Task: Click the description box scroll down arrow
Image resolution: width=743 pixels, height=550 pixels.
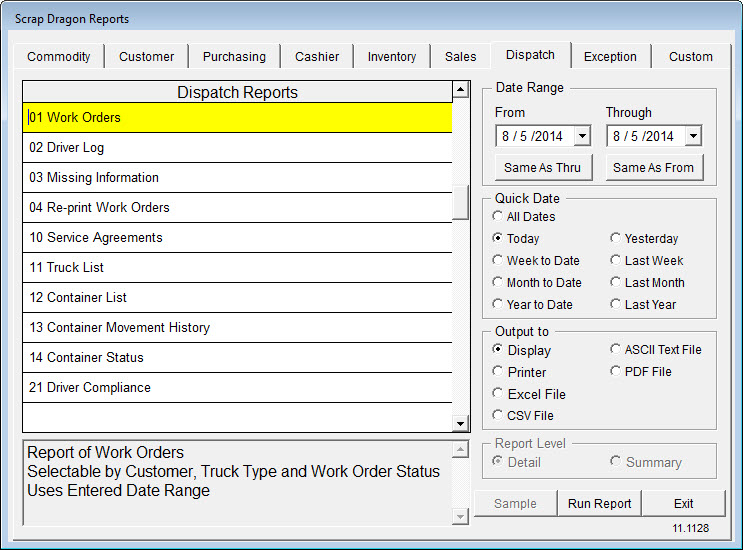Action: coord(460,516)
